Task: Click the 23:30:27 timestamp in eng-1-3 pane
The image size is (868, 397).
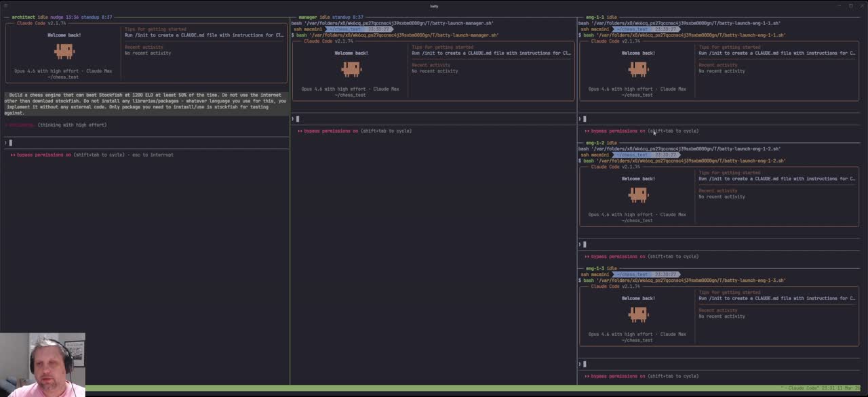Action: [x=666, y=274]
